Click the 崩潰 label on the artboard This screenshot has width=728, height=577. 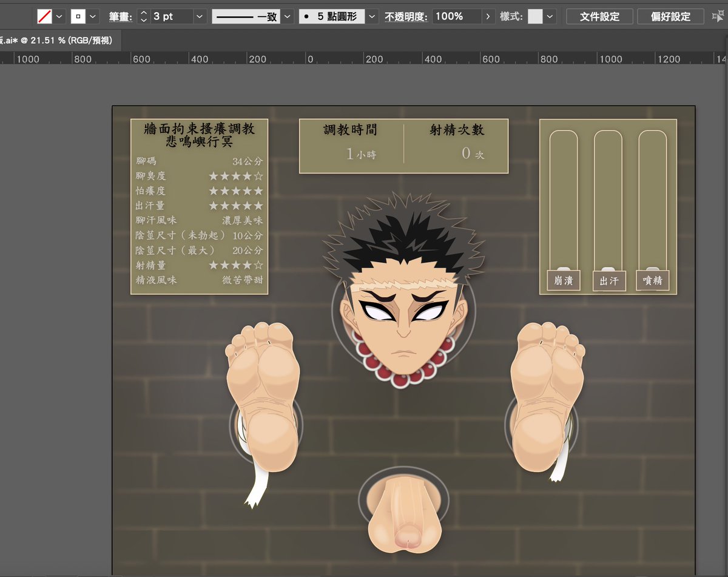click(564, 280)
